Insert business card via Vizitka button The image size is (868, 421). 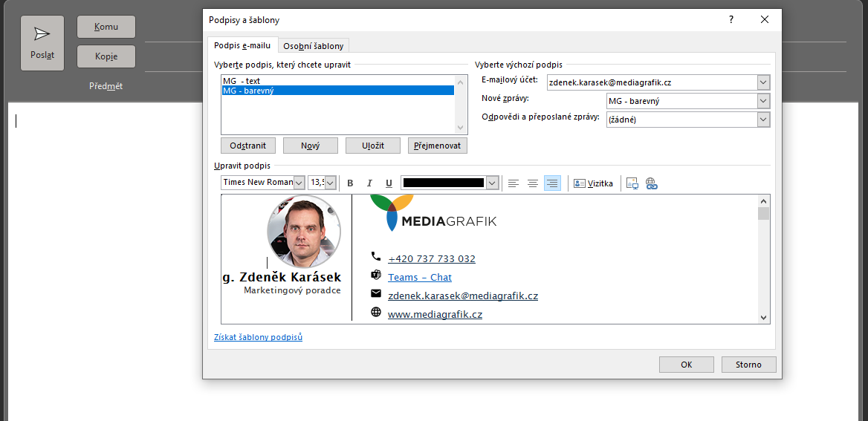click(x=594, y=183)
